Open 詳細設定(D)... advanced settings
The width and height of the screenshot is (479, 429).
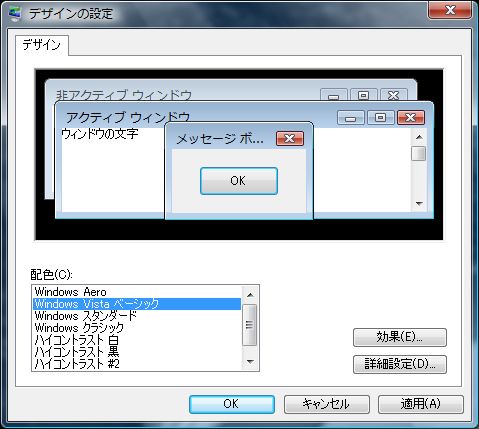click(400, 364)
